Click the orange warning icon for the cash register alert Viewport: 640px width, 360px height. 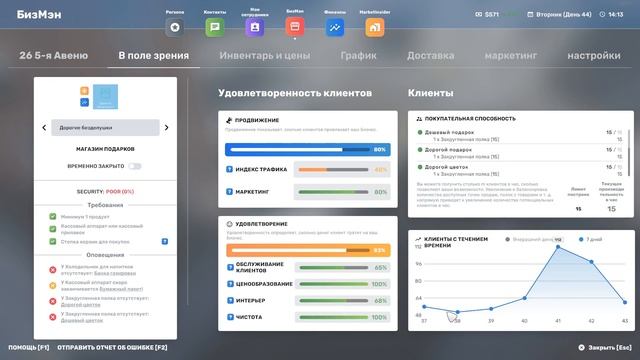pos(53,286)
